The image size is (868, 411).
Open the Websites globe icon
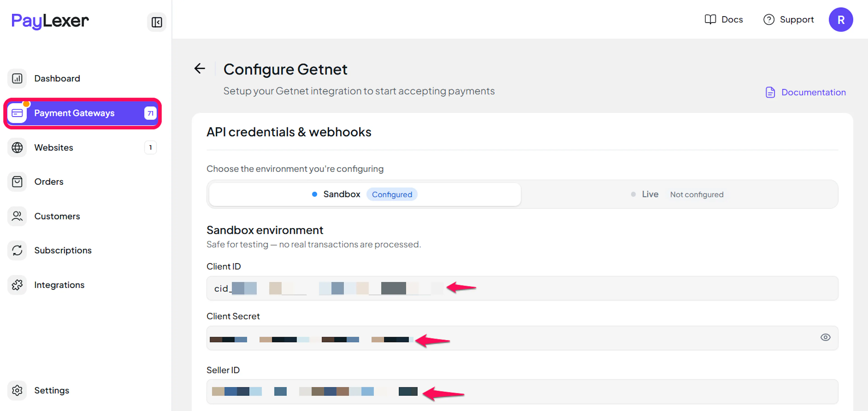tap(17, 148)
